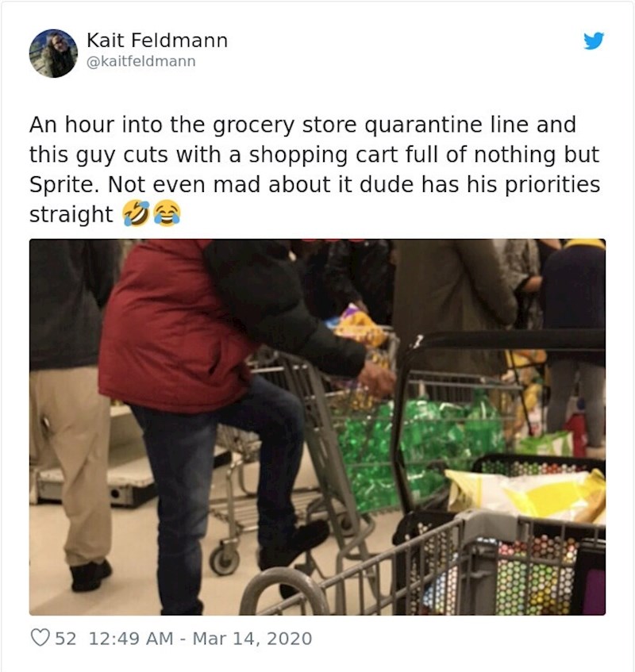Viewport: 635px width, 672px height.
Task: Click the word priorities in the tweet
Action: coord(552,185)
